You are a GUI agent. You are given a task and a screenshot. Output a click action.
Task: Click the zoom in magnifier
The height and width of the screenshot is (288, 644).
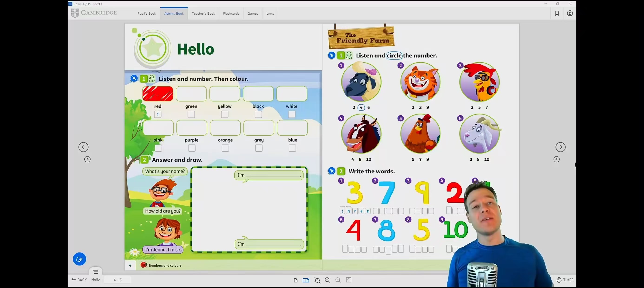click(x=328, y=280)
